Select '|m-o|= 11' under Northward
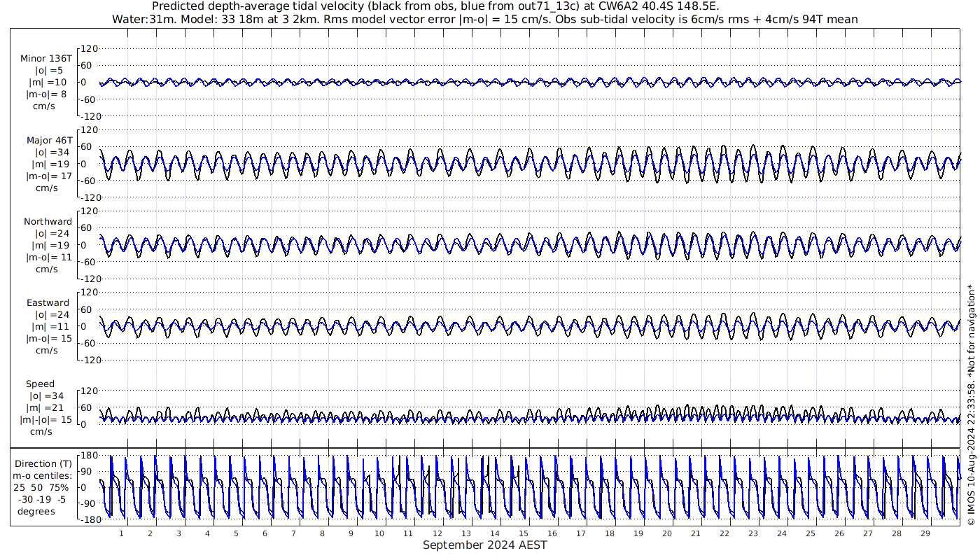The image size is (980, 560). pos(49,258)
